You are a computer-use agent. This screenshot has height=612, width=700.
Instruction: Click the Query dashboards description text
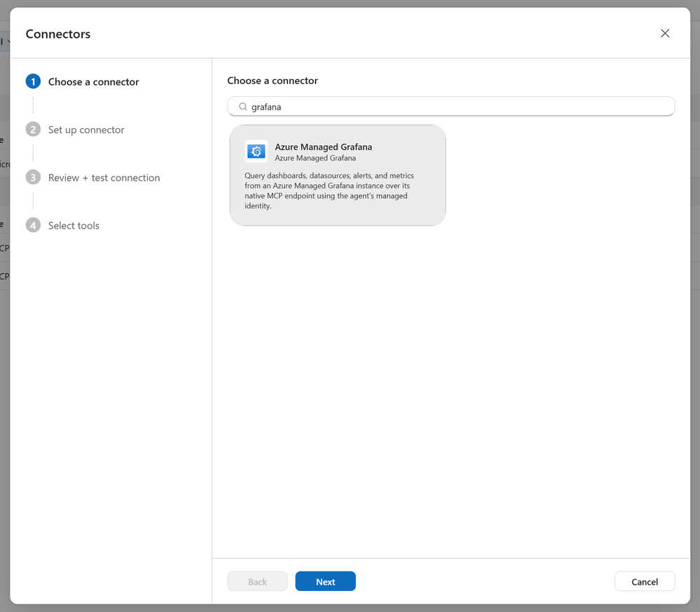(329, 191)
